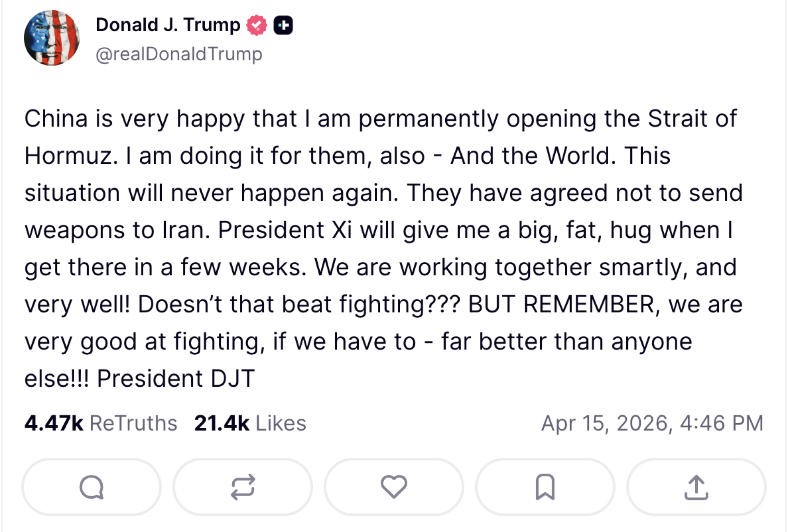Click the black plus subscription icon beside the badge
The height and width of the screenshot is (532, 788).
(284, 25)
